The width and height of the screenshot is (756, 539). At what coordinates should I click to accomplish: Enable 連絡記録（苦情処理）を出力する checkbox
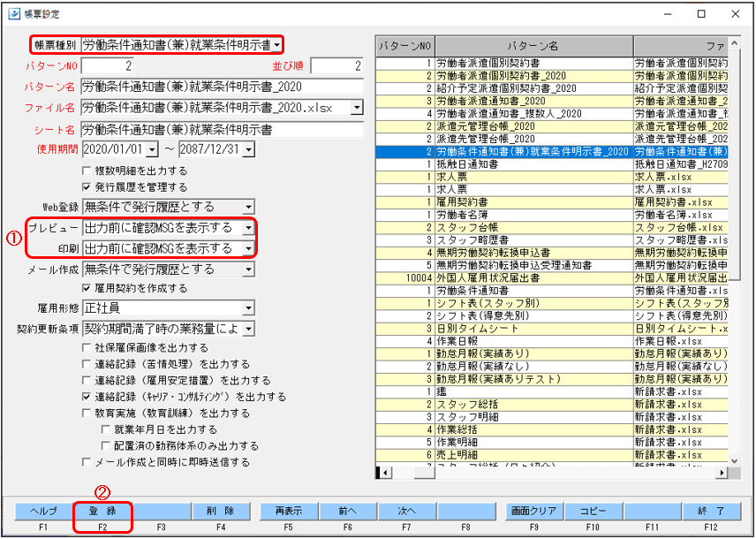(87, 364)
